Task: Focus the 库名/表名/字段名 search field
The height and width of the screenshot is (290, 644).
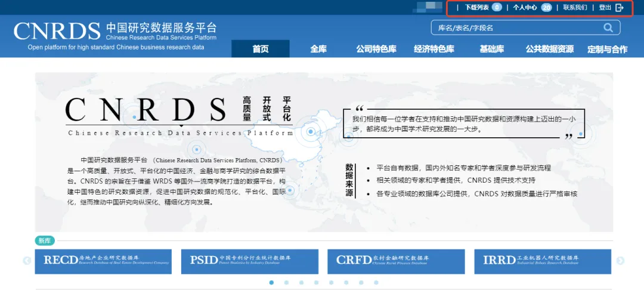Action: tap(525, 27)
